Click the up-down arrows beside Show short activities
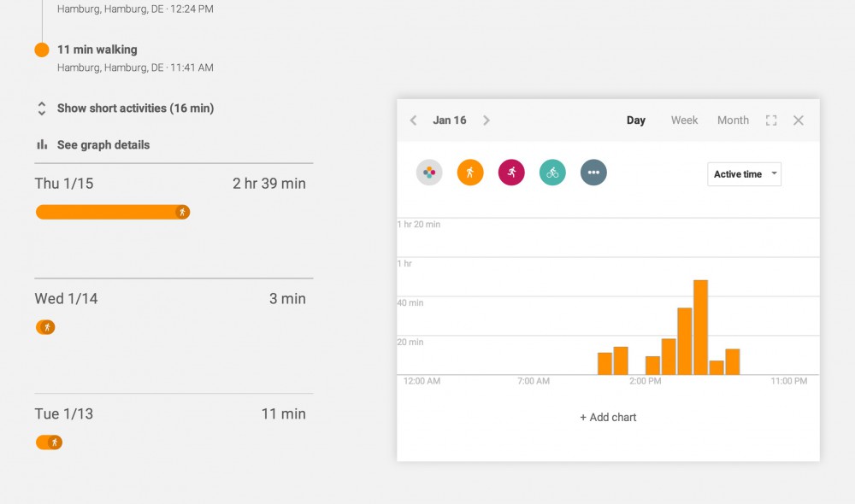This screenshot has width=855, height=504. (x=42, y=108)
